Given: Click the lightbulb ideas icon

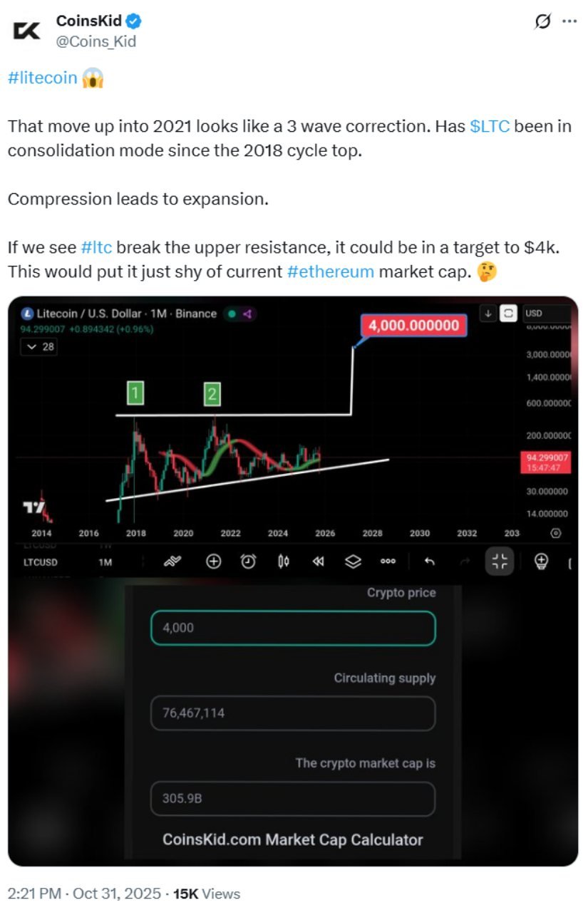Looking at the screenshot, I should click(x=541, y=562).
